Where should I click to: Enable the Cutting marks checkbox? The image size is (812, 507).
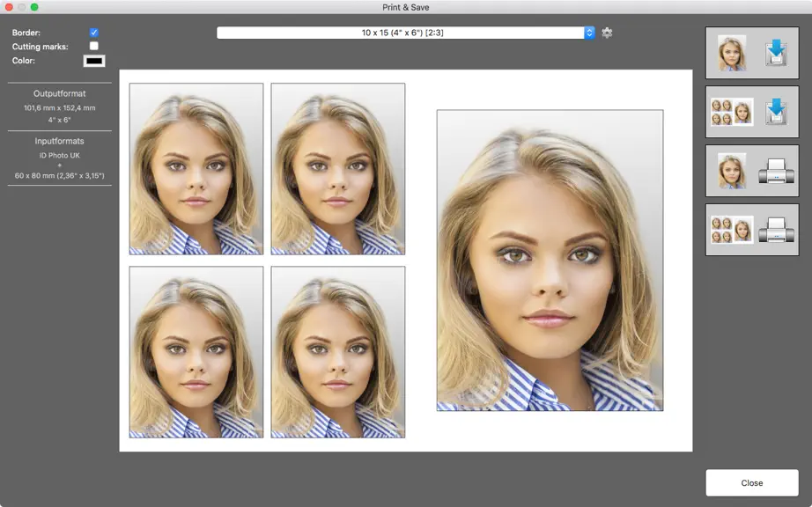[93, 46]
